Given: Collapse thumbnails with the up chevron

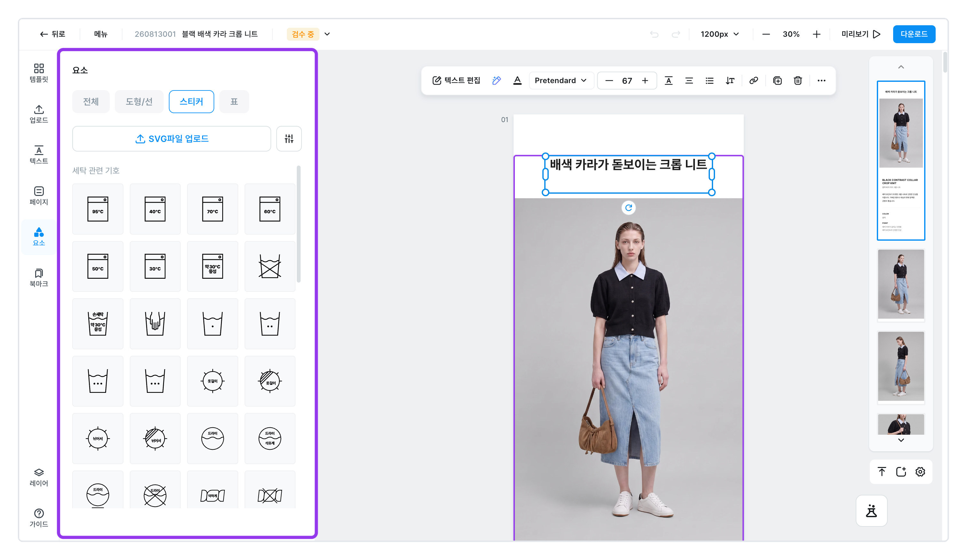Looking at the screenshot, I should click(x=900, y=67).
